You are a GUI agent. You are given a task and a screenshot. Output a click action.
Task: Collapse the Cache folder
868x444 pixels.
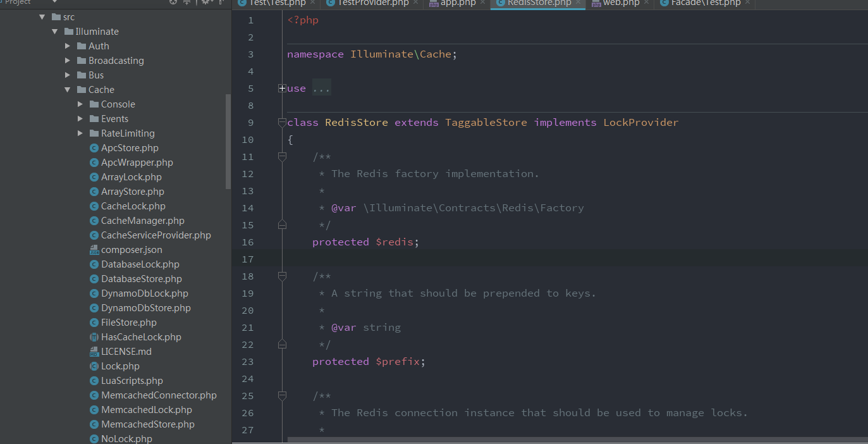point(68,90)
